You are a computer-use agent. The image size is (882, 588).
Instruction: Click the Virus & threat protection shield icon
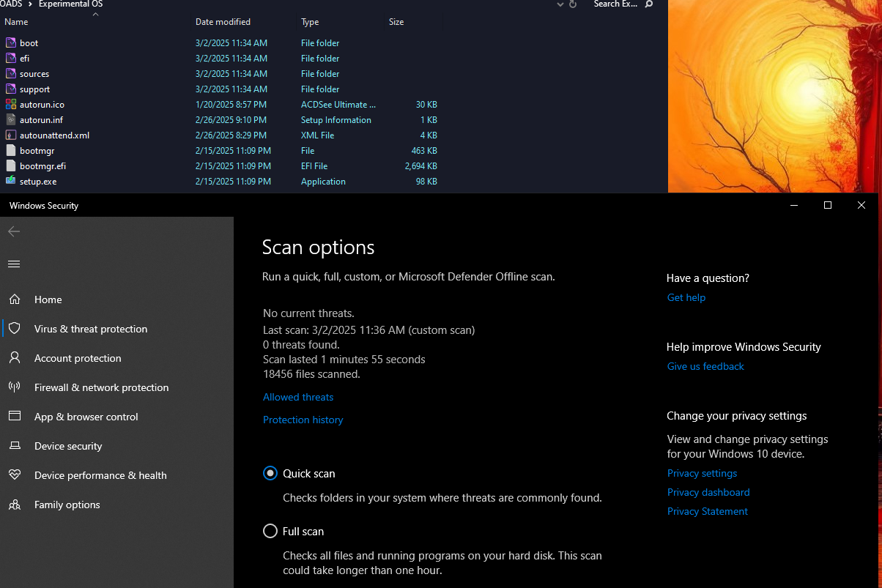(14, 329)
